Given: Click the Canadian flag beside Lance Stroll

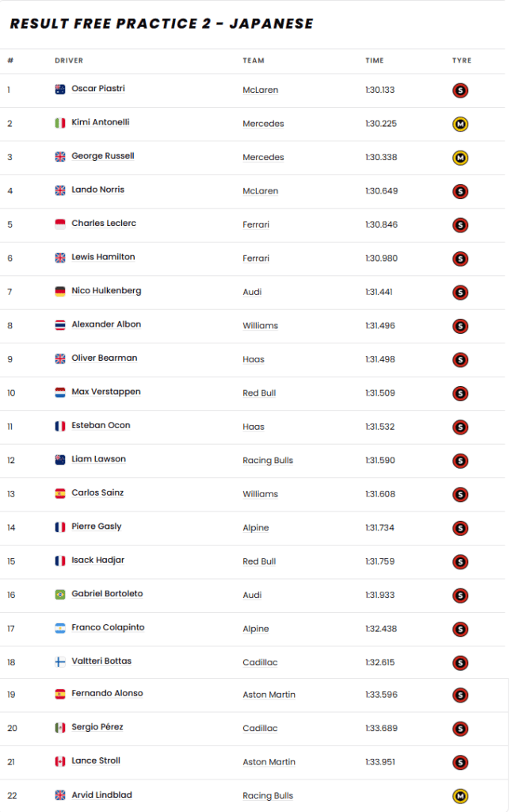Looking at the screenshot, I should pyautogui.click(x=60, y=761).
